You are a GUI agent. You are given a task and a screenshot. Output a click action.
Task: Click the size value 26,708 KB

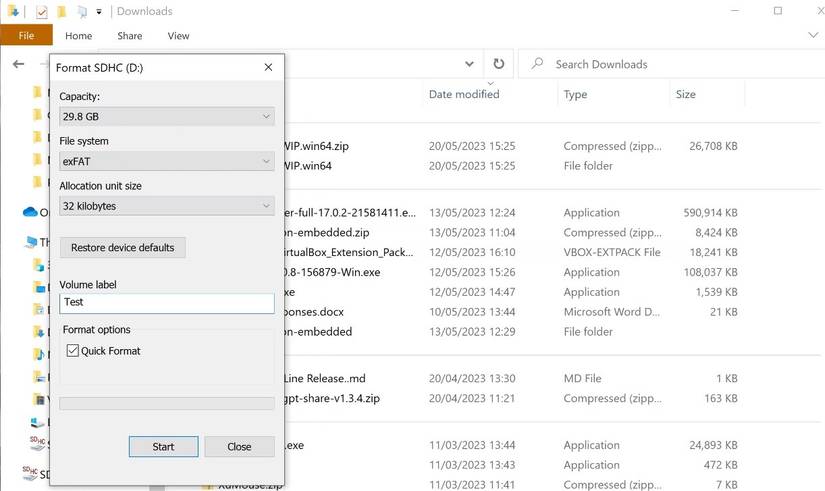click(713, 146)
